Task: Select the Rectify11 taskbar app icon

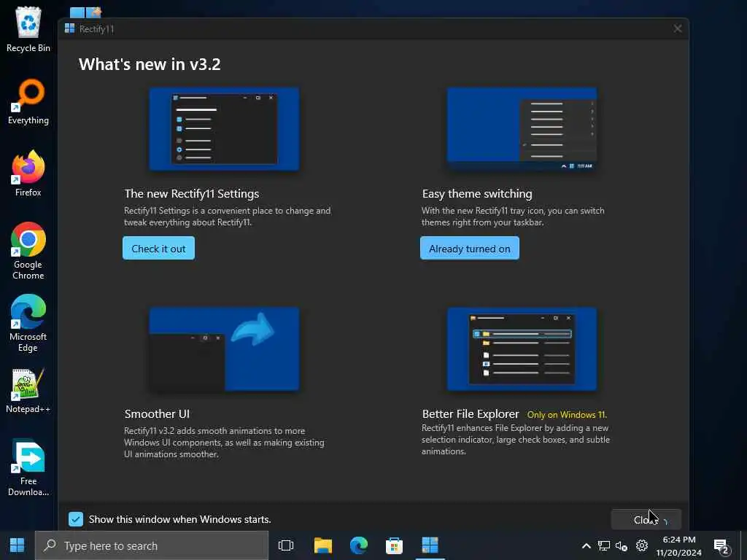Action: point(430,545)
